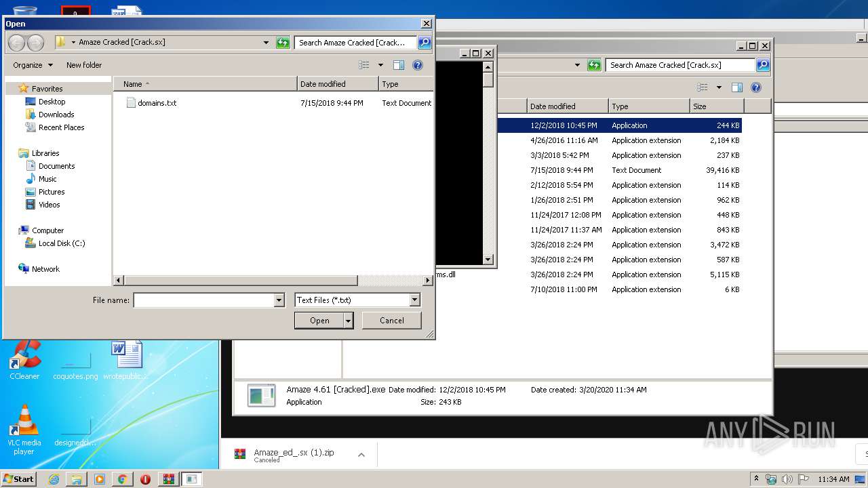This screenshot has height=488, width=868.
Task: Toggle the preview pane in the Explorer window
Action: [x=737, y=87]
